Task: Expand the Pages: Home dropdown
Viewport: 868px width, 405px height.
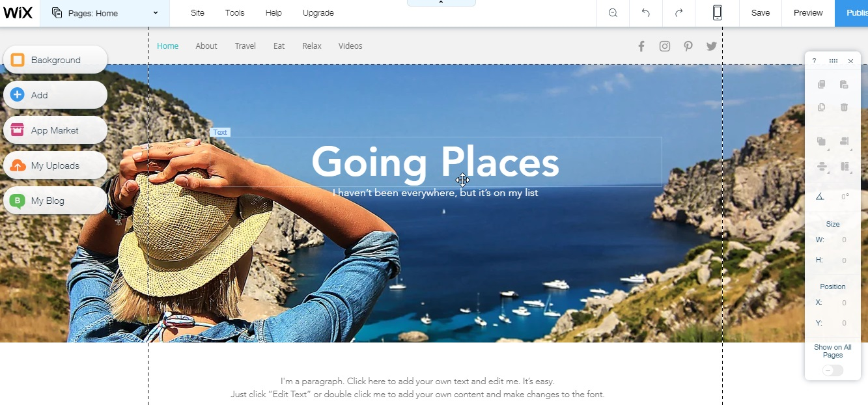Action: pos(105,13)
